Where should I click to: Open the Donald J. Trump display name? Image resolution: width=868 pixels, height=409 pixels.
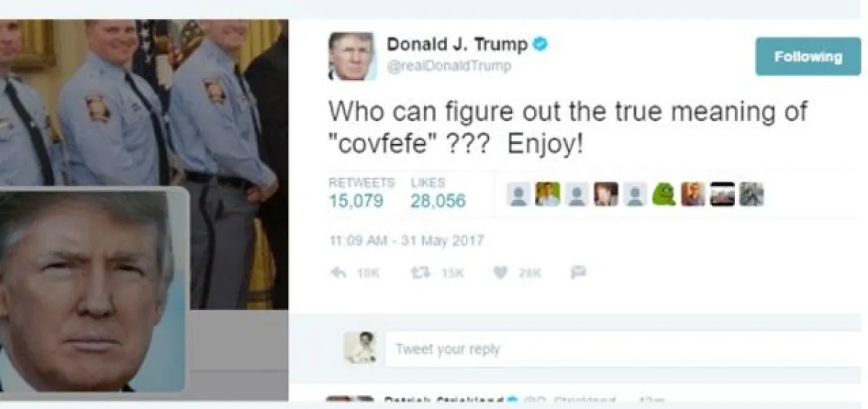[x=457, y=44]
